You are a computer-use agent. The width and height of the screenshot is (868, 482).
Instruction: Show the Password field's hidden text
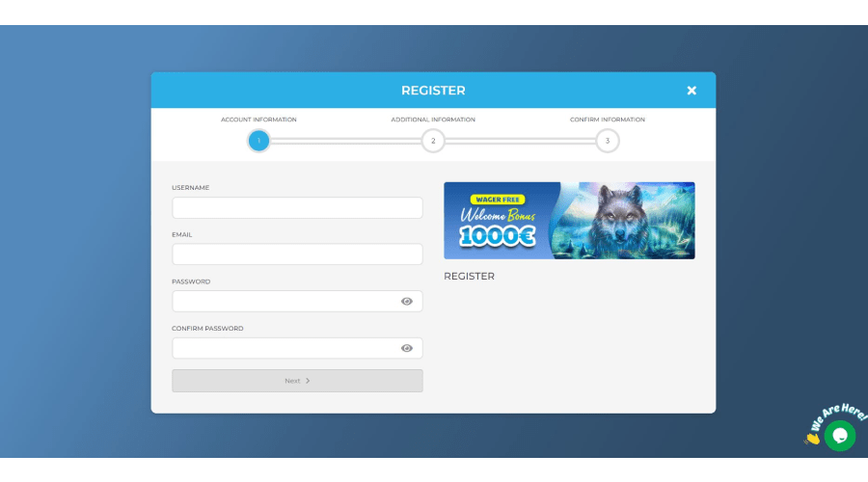[x=407, y=302]
